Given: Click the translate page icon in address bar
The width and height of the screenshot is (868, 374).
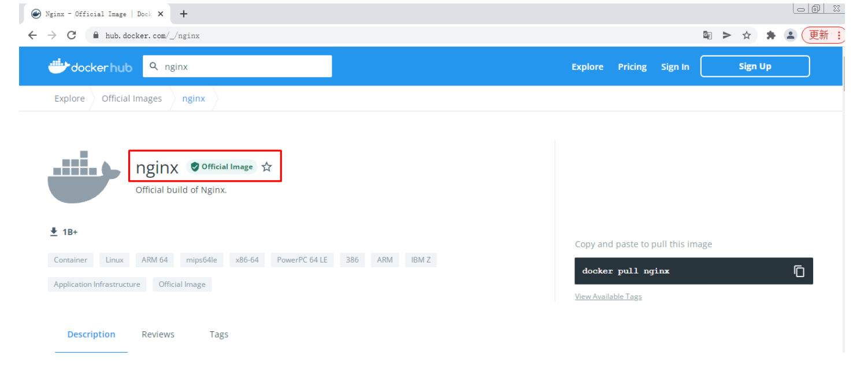Looking at the screenshot, I should [x=707, y=35].
